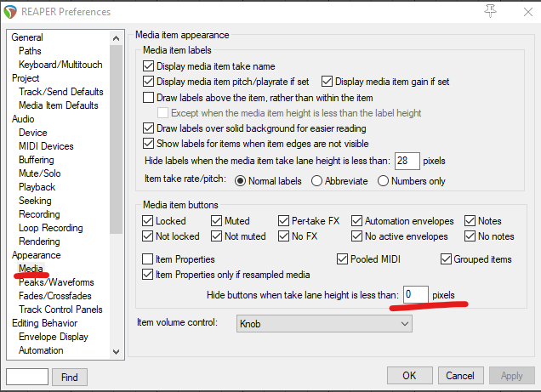Toggle Item Properties only if resampled media
The image size is (541, 392).
[148, 275]
